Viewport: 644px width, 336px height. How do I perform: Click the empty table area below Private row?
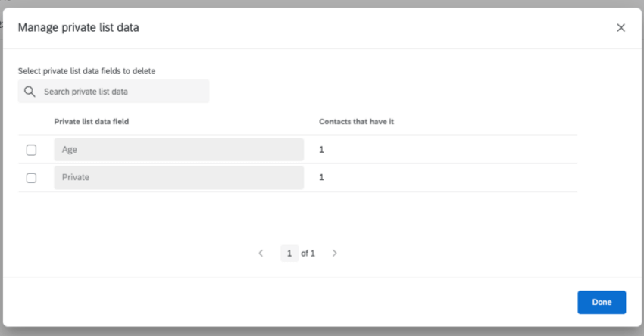[297, 216]
